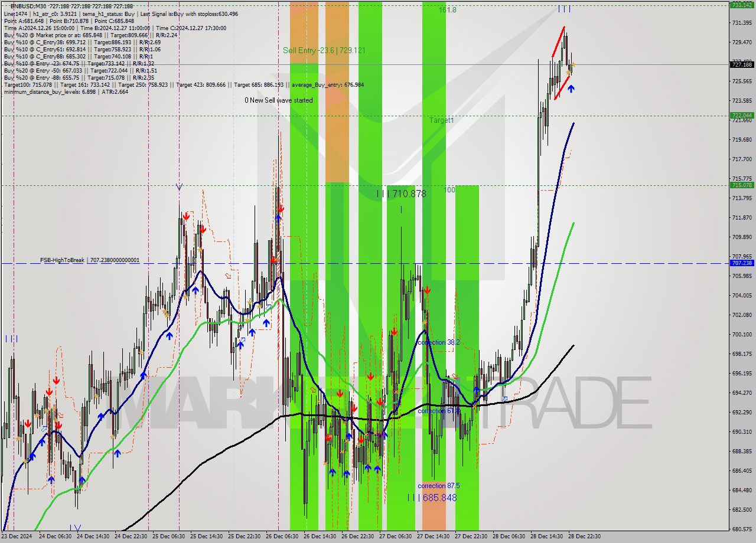Click the green 733.142 price tag
This screenshot has height=543, width=756.
(742, 5)
